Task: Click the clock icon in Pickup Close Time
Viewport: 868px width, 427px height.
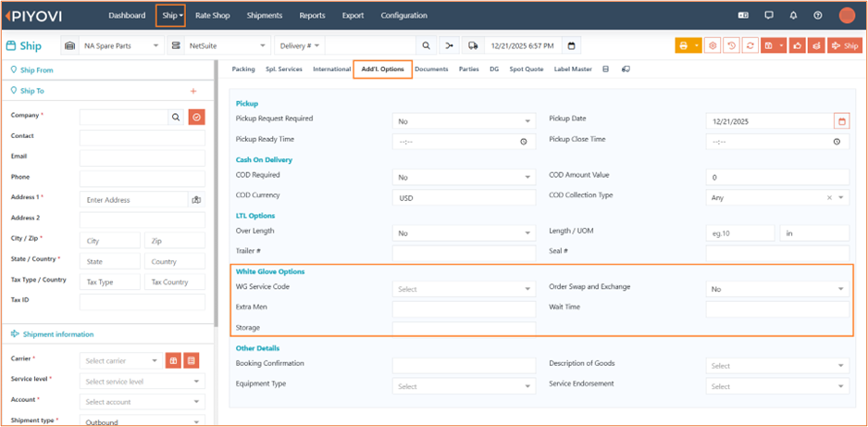Action: [x=837, y=142]
